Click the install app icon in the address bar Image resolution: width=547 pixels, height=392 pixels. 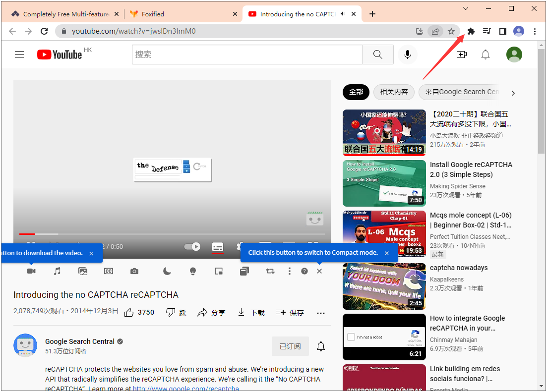tap(420, 31)
